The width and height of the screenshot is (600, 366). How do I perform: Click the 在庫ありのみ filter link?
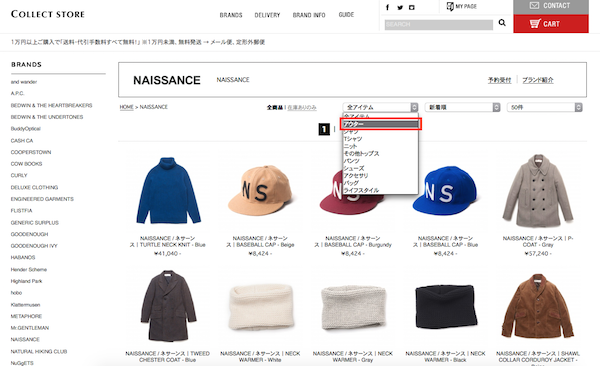tap(302, 108)
